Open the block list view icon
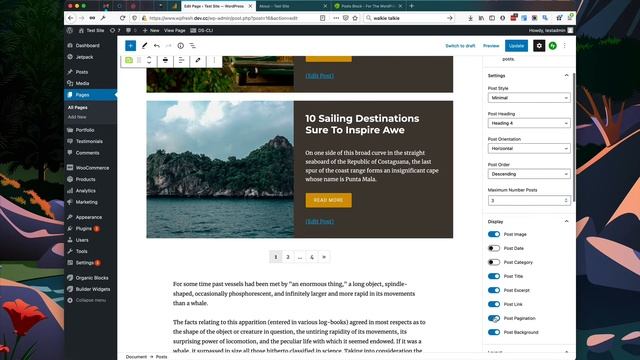 pos(192,46)
